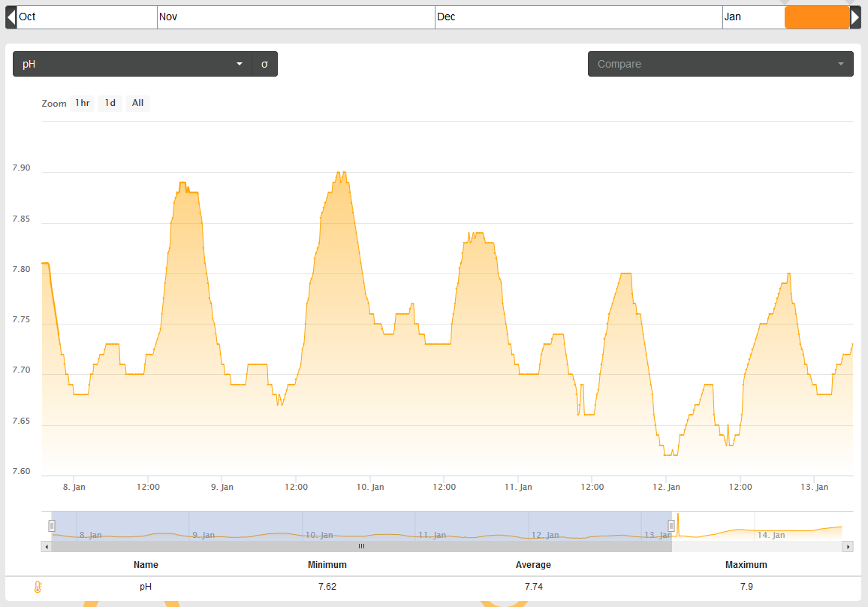
Task: Click the 7.60 y-axis label
Action: pyautogui.click(x=22, y=471)
